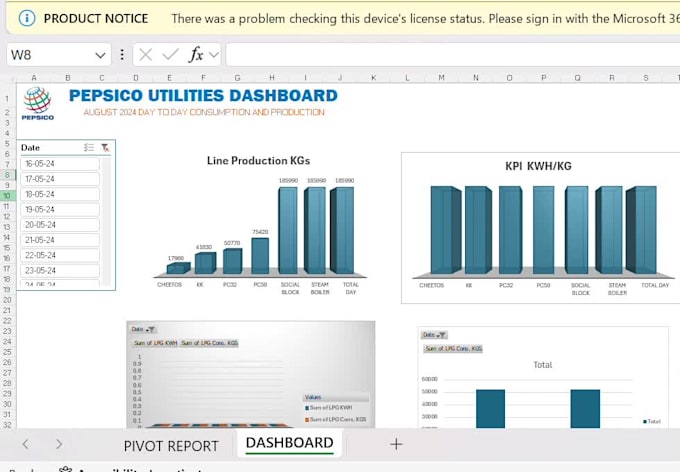This screenshot has height=472, width=680.
Task: Add a new sheet with plus button
Action: (396, 444)
